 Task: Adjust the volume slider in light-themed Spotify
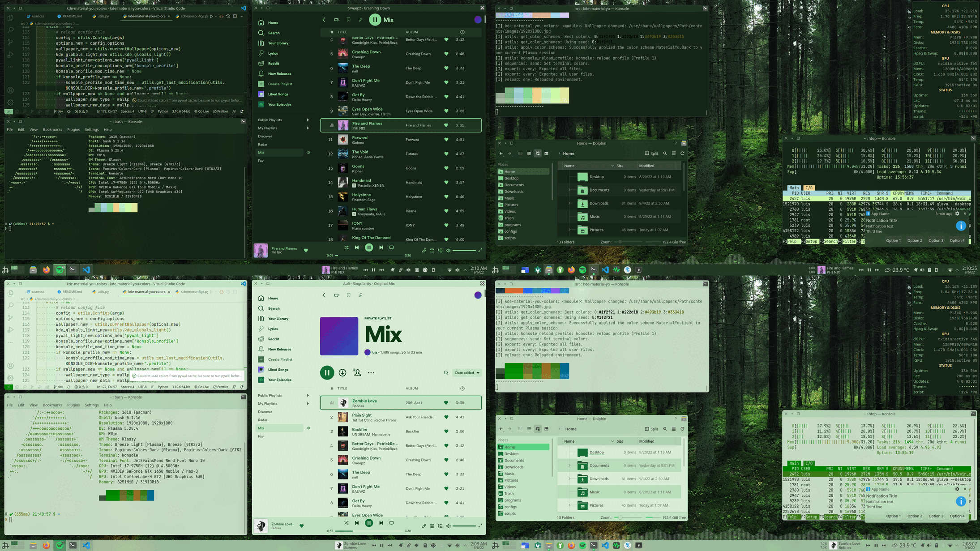(x=464, y=526)
